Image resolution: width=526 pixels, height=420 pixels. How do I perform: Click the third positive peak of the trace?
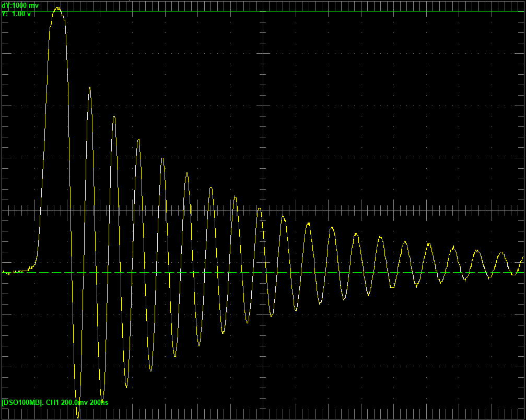(114, 117)
